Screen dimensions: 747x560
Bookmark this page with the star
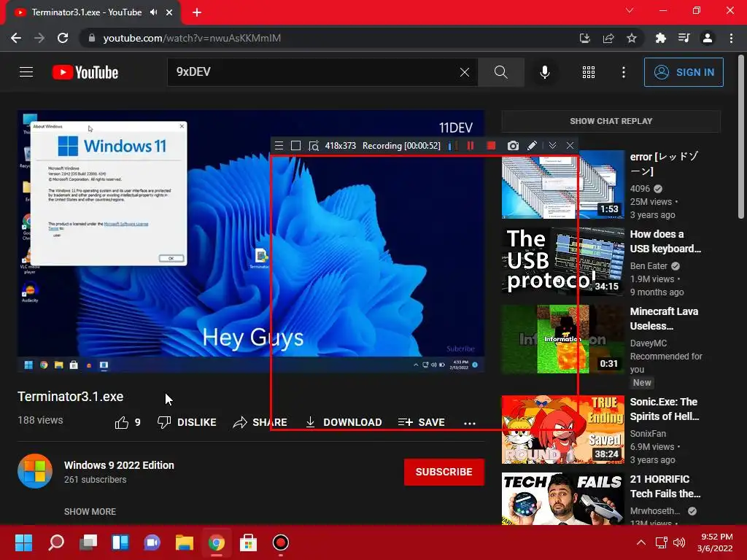click(x=631, y=38)
